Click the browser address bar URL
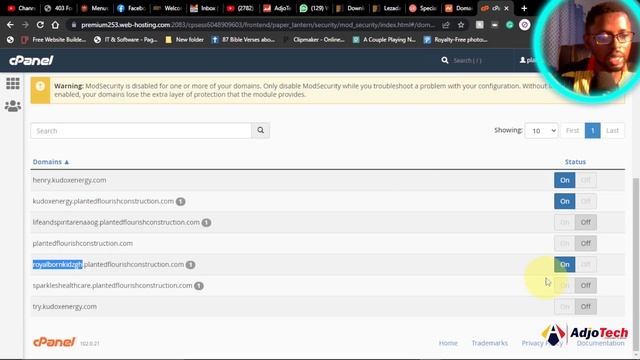 (x=258, y=25)
